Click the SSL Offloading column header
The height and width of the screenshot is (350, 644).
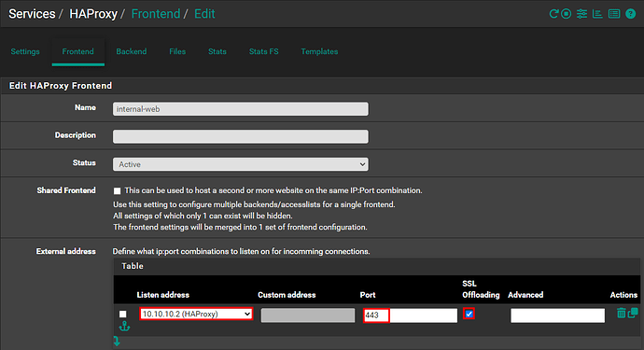pos(481,289)
